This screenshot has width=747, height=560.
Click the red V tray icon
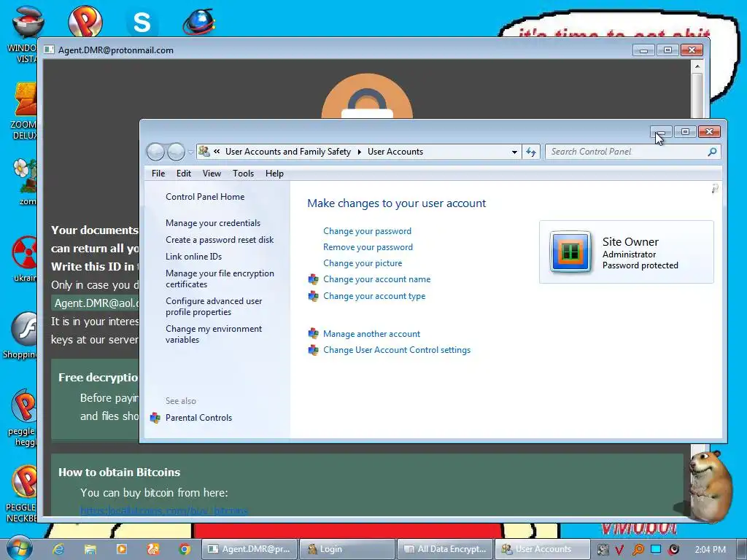click(619, 549)
